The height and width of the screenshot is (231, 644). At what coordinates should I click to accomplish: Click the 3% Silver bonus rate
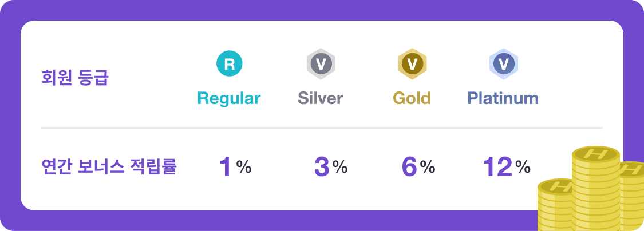(x=331, y=167)
